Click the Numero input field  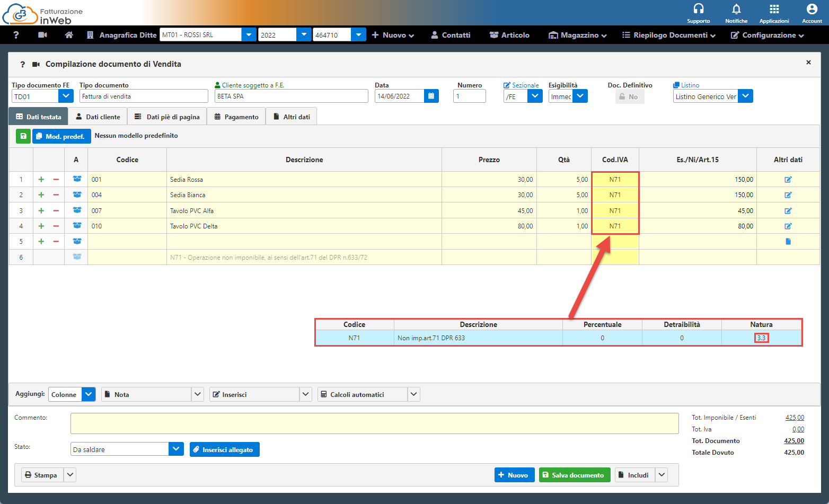(470, 96)
